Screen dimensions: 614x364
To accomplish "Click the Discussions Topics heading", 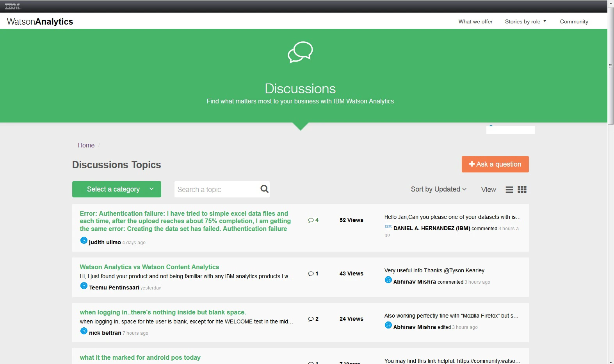I will [117, 165].
